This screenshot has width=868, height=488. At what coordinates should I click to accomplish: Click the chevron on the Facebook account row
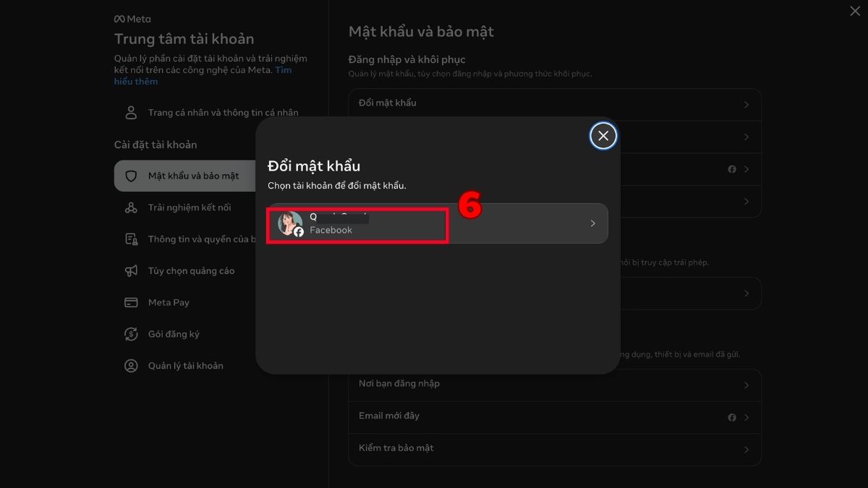click(x=592, y=223)
